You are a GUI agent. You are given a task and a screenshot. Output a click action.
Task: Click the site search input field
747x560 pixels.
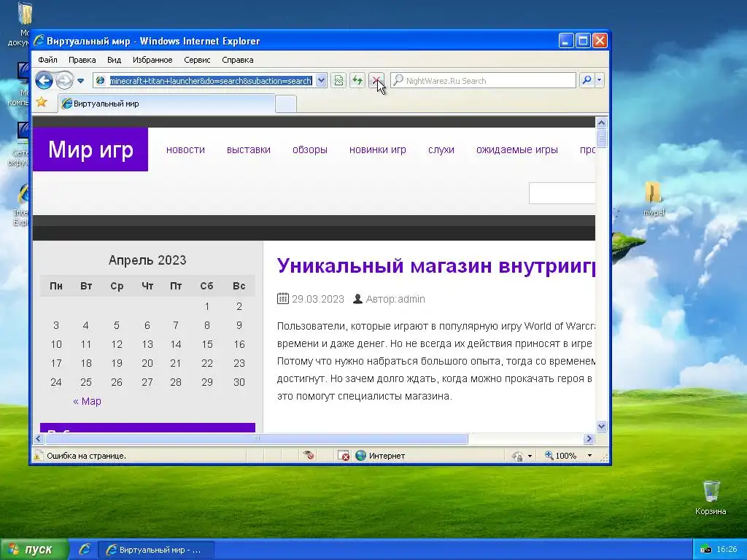click(562, 192)
